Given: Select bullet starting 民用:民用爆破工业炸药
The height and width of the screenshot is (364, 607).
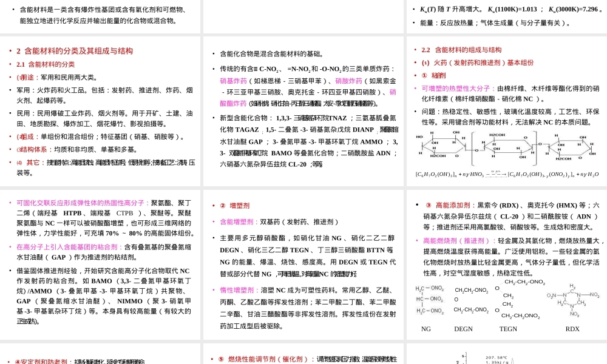Looking at the screenshot, I should tap(104, 118).
